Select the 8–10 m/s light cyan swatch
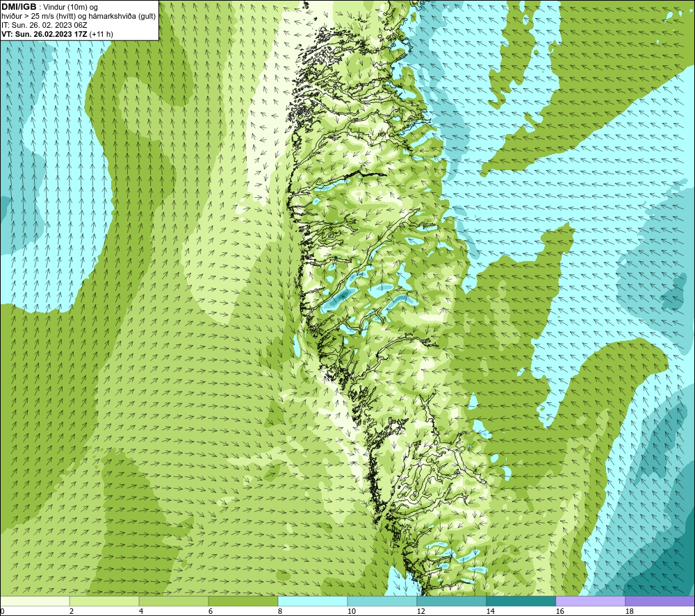 [313, 601]
